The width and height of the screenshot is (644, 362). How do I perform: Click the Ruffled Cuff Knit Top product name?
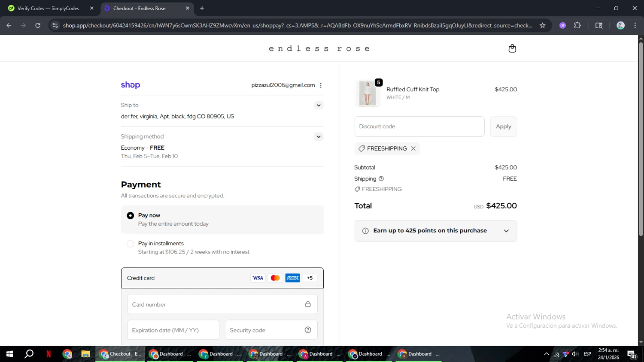coord(413,89)
